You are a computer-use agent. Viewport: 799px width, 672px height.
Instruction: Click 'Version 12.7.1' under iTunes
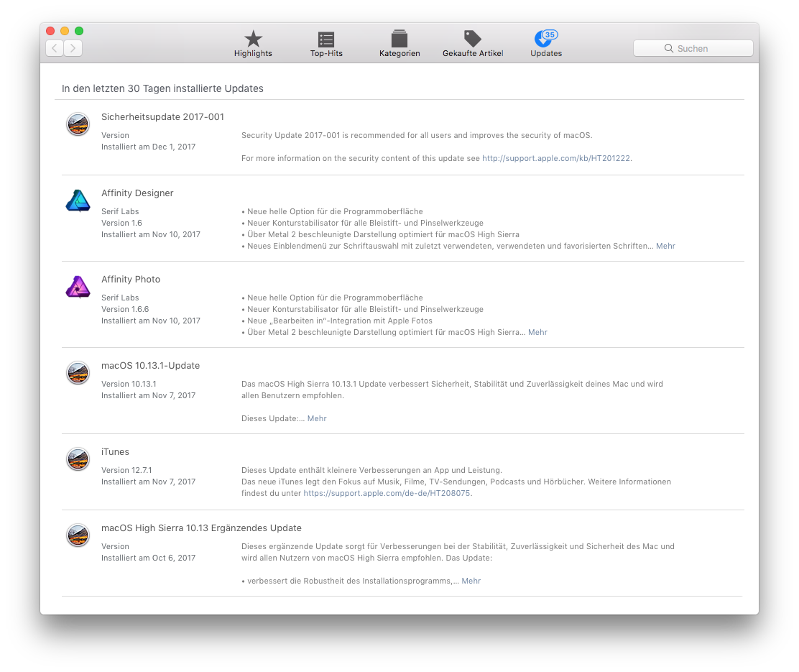click(126, 470)
